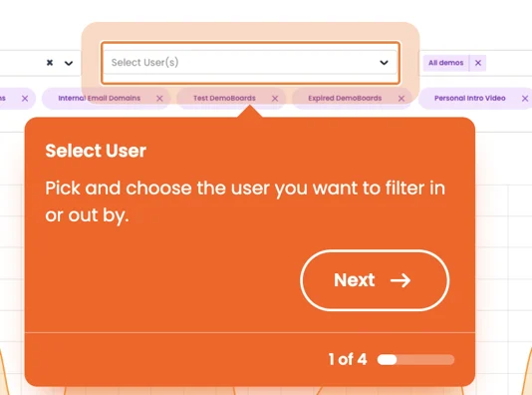Remove the partially visible leftmost filter chip

(25, 99)
